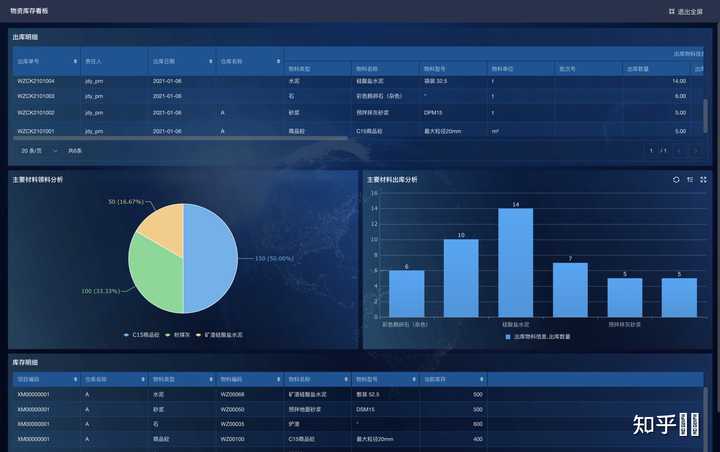
Task: Sort the 项目编码 column in the inventory table
Action: (x=75, y=379)
